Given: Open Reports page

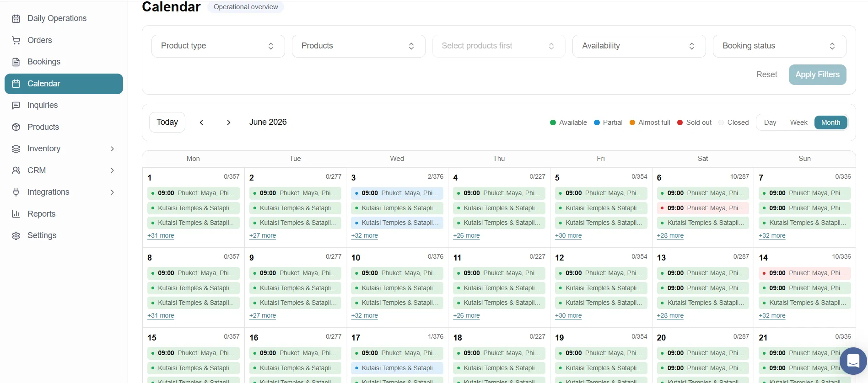Looking at the screenshot, I should click(64, 214).
